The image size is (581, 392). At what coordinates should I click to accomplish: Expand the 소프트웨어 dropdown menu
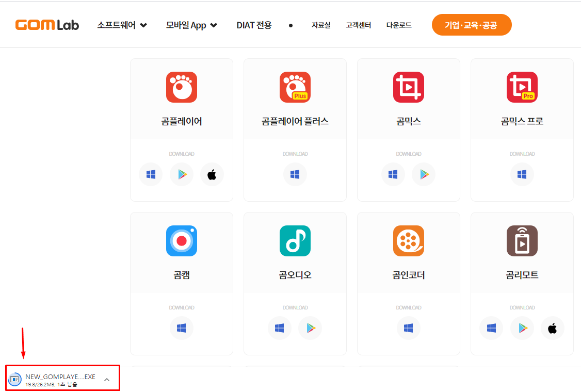122,25
